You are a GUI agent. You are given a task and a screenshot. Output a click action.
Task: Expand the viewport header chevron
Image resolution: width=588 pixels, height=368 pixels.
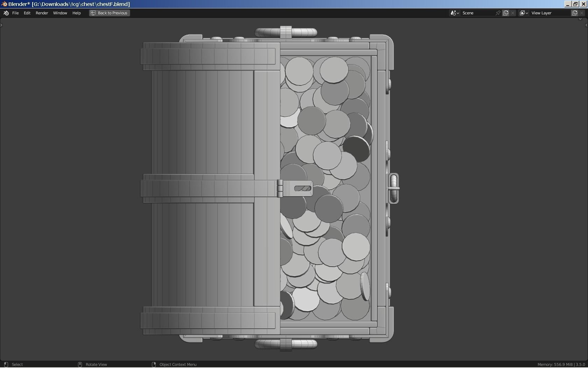[580, 19]
